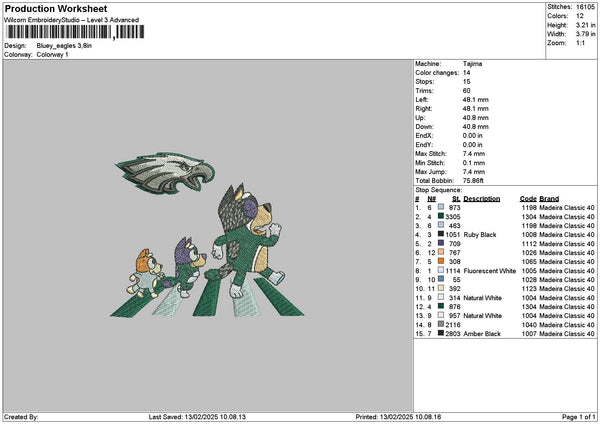The width and height of the screenshot is (600, 424).
Task: Select the Amber Black description
Action: (x=482, y=334)
